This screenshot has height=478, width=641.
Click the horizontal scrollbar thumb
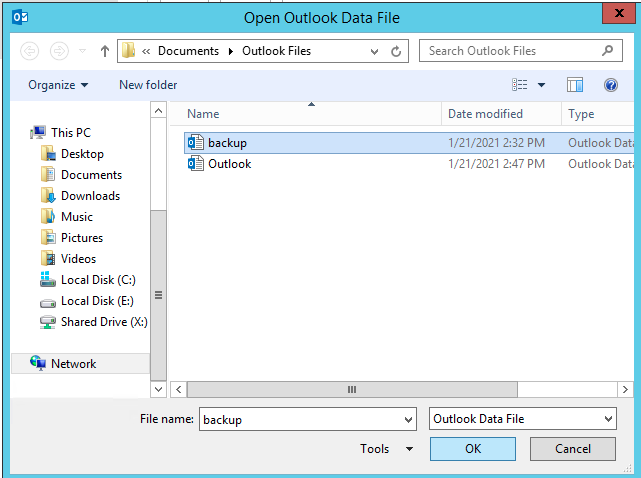[351, 389]
